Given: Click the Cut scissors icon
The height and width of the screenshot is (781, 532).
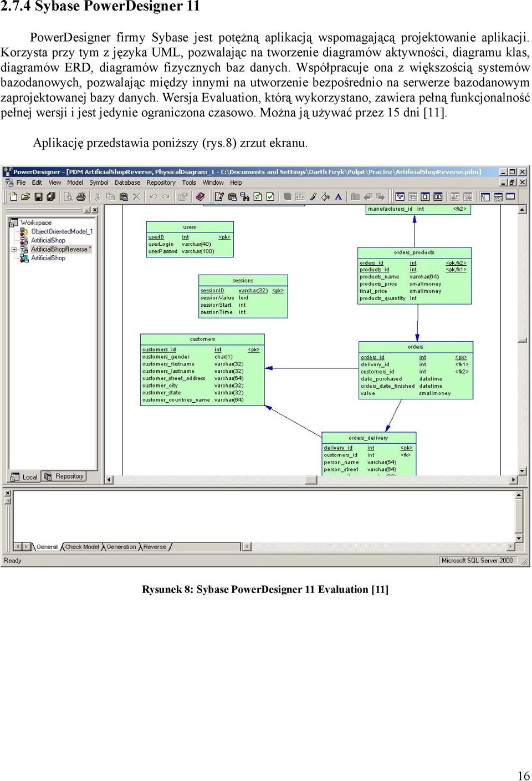Looking at the screenshot, I should pyautogui.click(x=98, y=196).
